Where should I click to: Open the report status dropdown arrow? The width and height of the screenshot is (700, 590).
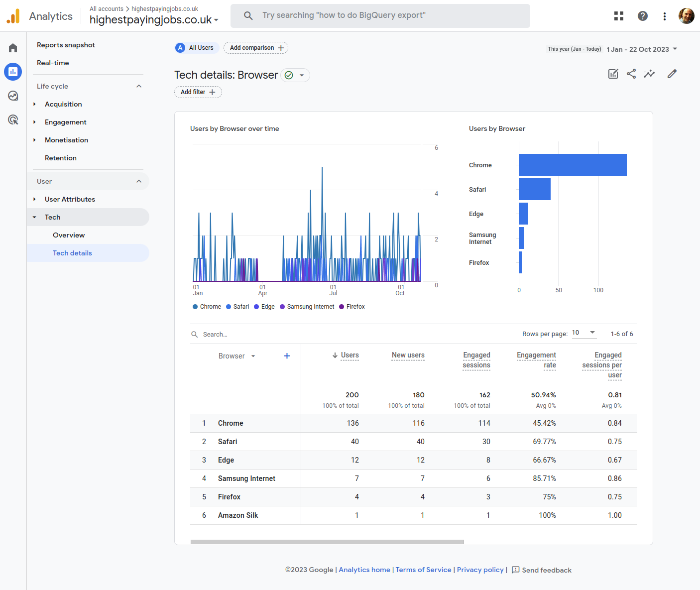pos(302,75)
